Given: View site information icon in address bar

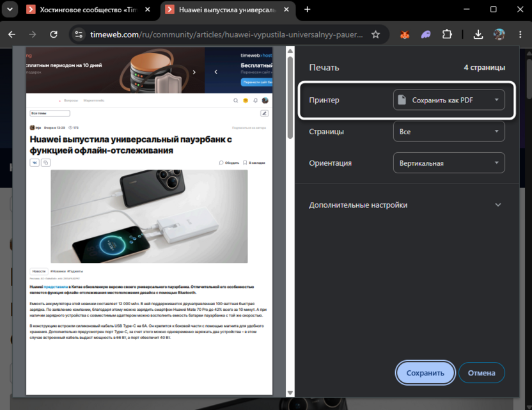Looking at the screenshot, I should point(79,35).
